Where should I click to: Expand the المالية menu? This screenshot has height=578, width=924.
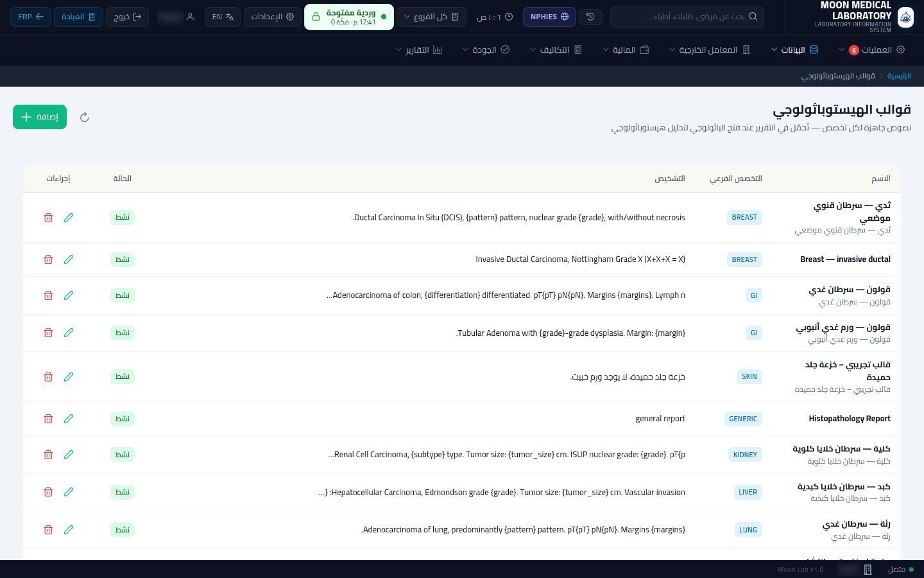coord(626,50)
